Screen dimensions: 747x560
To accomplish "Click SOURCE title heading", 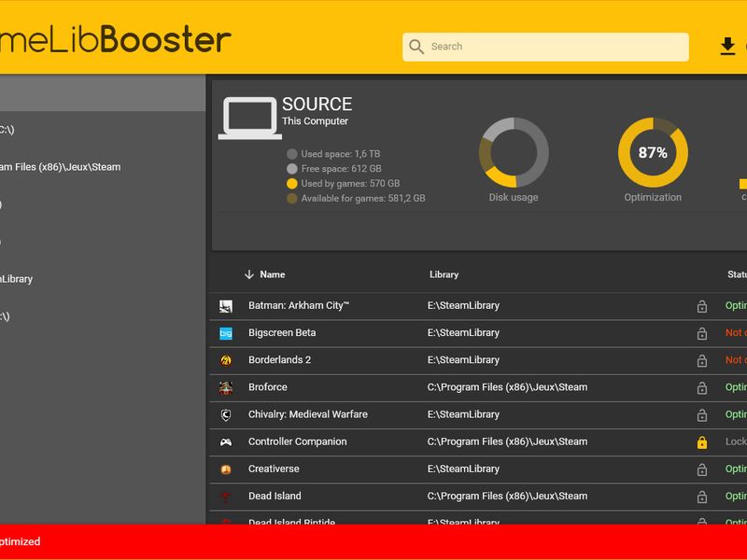I will coord(317,104).
